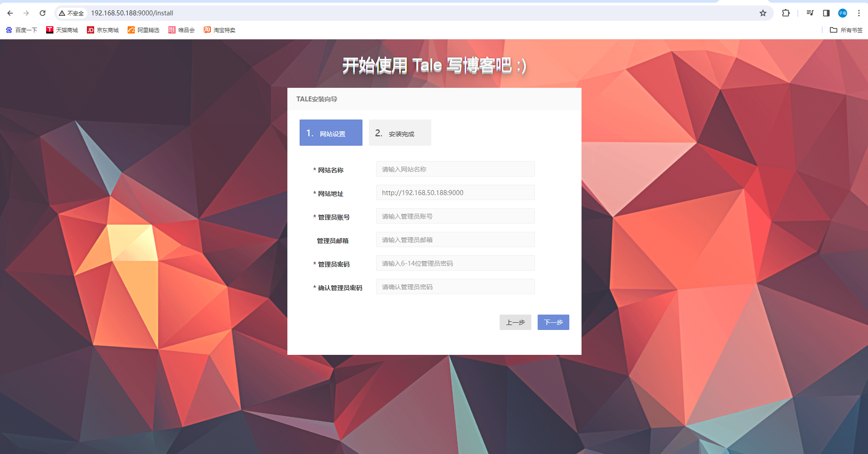Click the TALE安装向导 header text

pos(317,99)
